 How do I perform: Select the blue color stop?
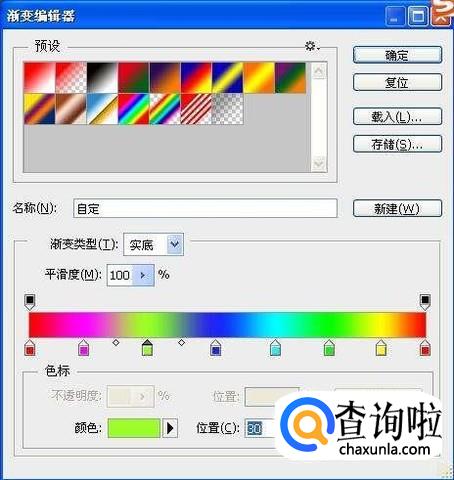coord(216,348)
